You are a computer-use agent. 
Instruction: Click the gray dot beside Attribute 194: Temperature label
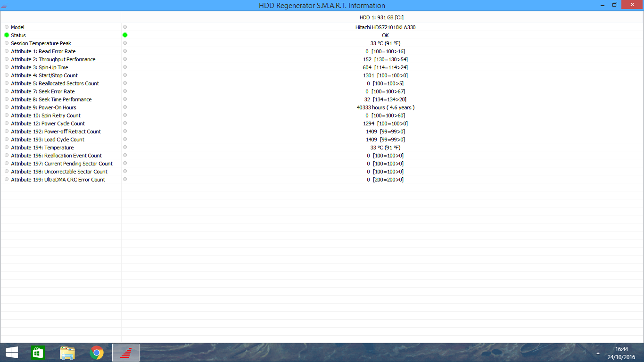point(7,147)
